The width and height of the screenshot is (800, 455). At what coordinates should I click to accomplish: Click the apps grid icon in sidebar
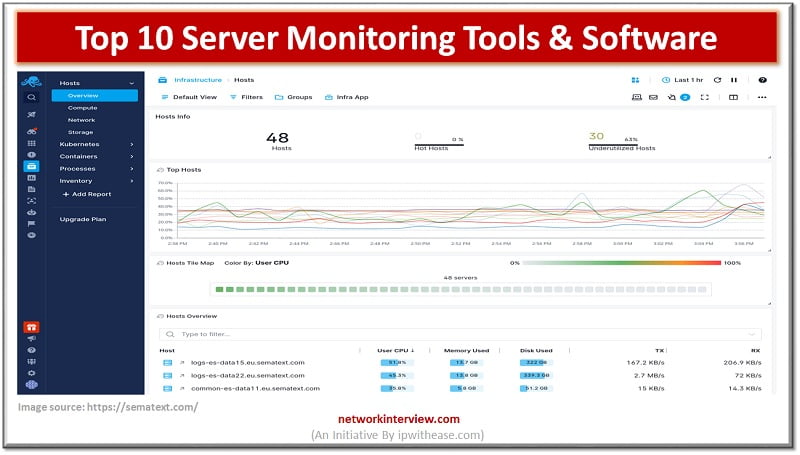(x=32, y=143)
